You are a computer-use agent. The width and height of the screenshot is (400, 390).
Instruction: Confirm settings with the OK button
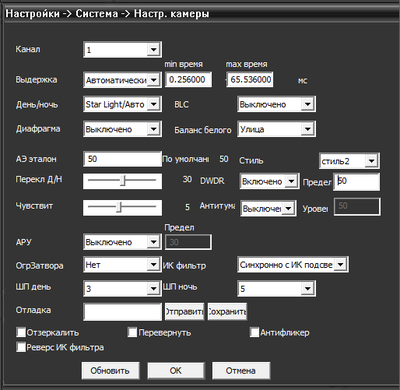pyautogui.click(x=176, y=371)
